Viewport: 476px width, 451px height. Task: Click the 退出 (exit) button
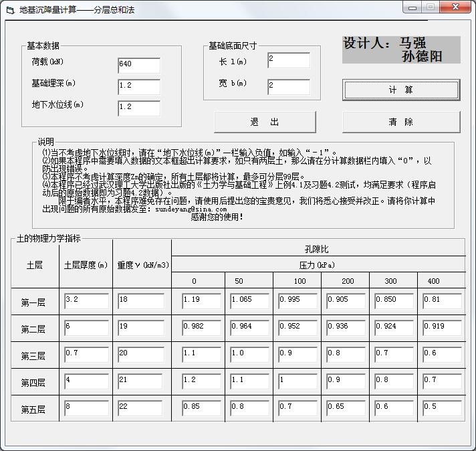[265, 122]
